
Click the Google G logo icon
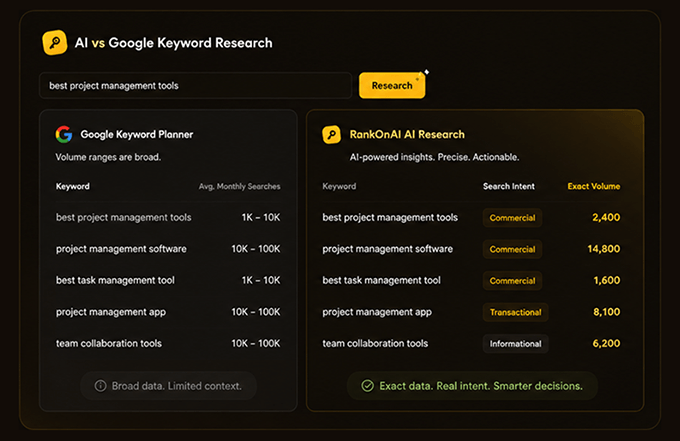[64, 134]
